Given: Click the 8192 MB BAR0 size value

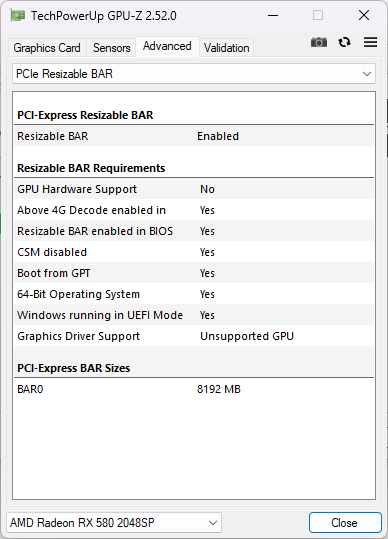Looking at the screenshot, I should [219, 389].
